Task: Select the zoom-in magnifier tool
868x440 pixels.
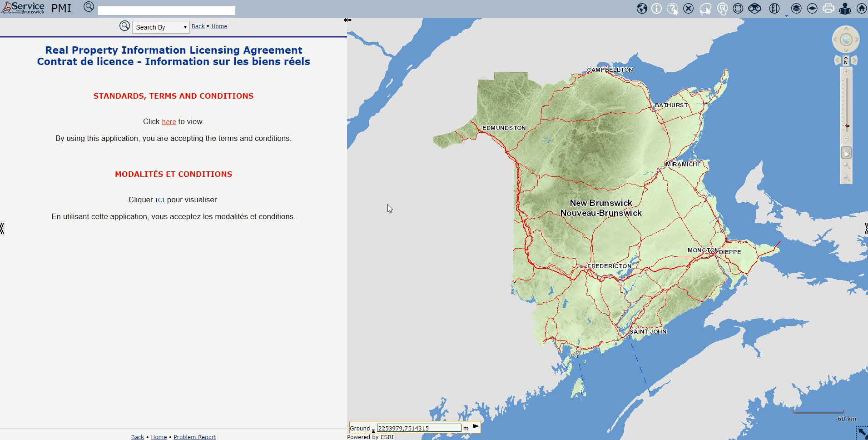Action: point(846,165)
